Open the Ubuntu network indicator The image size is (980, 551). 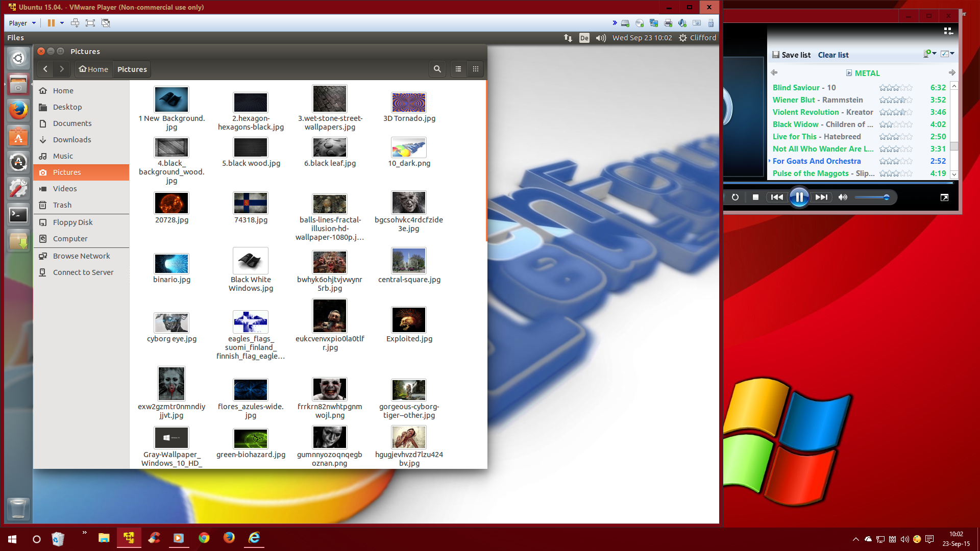click(568, 38)
